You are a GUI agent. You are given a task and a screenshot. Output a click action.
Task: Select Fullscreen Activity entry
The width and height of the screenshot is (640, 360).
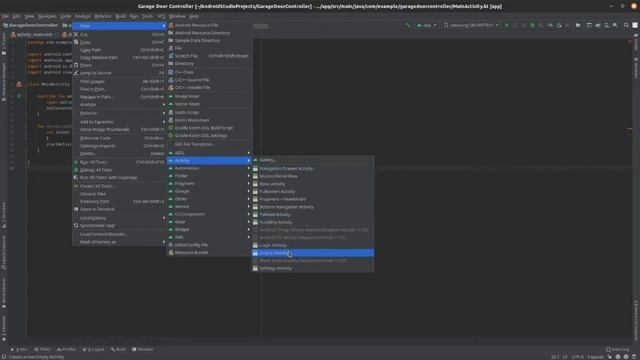click(313, 191)
